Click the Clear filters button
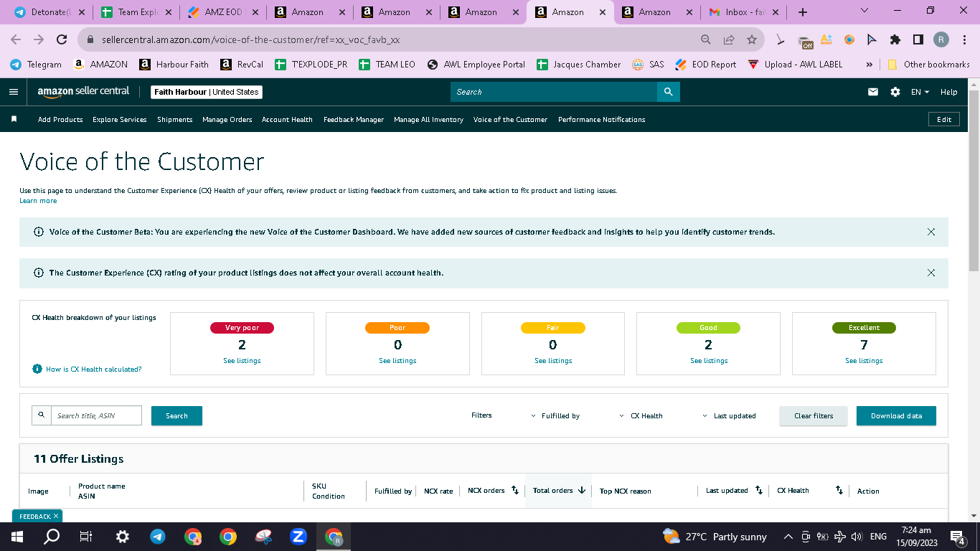Image resolution: width=980 pixels, height=551 pixels. (814, 415)
